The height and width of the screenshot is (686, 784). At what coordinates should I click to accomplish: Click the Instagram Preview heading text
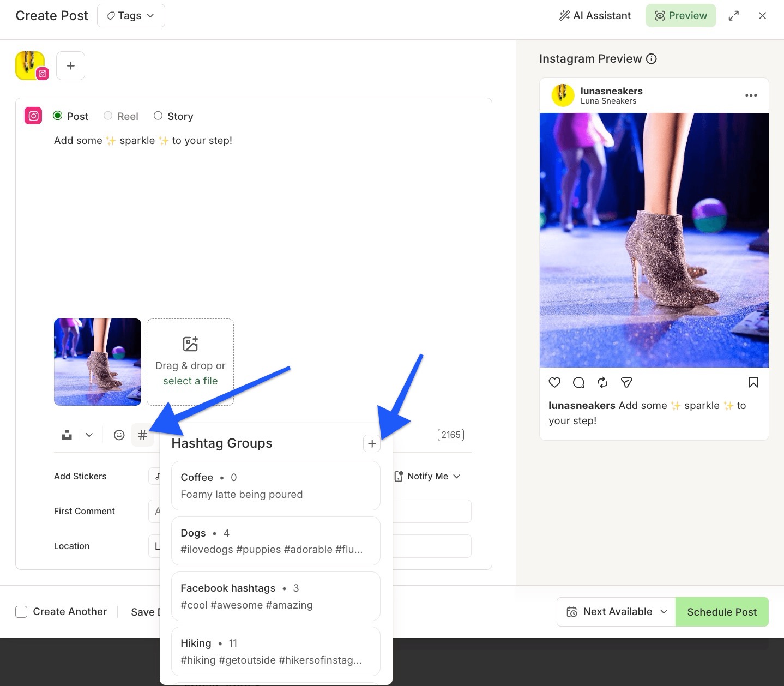(590, 59)
